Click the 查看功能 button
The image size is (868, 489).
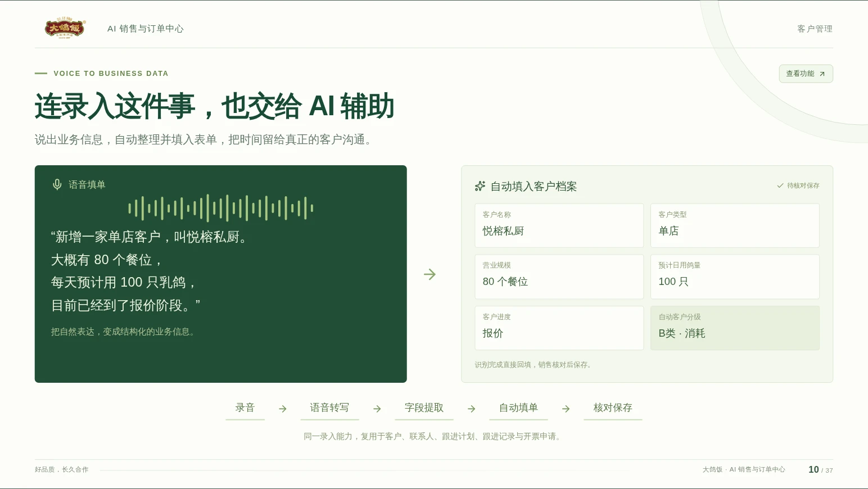(x=806, y=74)
